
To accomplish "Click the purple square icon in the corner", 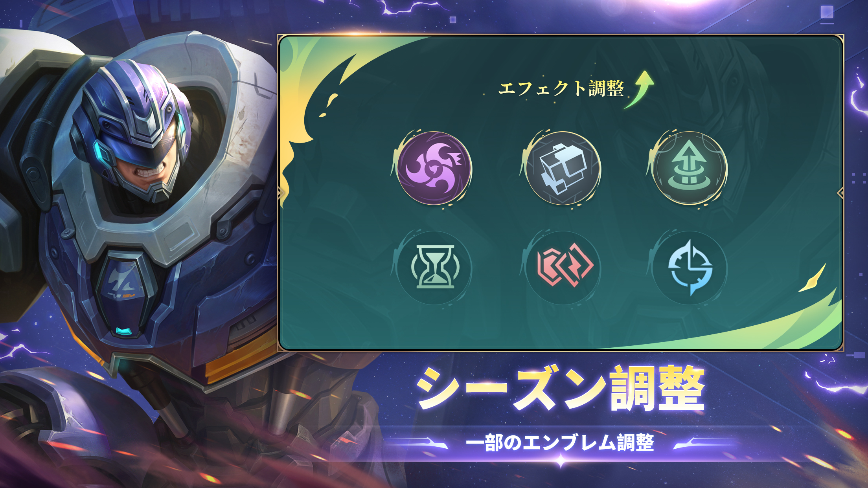I will (827, 12).
